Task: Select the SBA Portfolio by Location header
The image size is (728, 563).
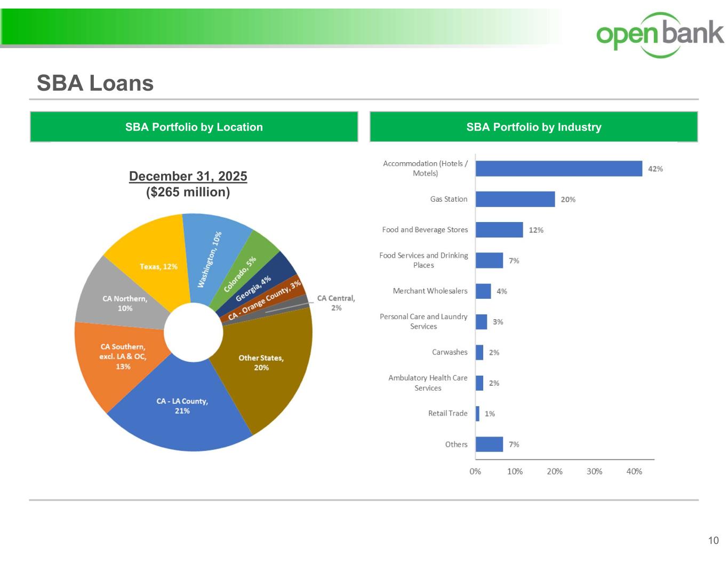Action: 194,127
